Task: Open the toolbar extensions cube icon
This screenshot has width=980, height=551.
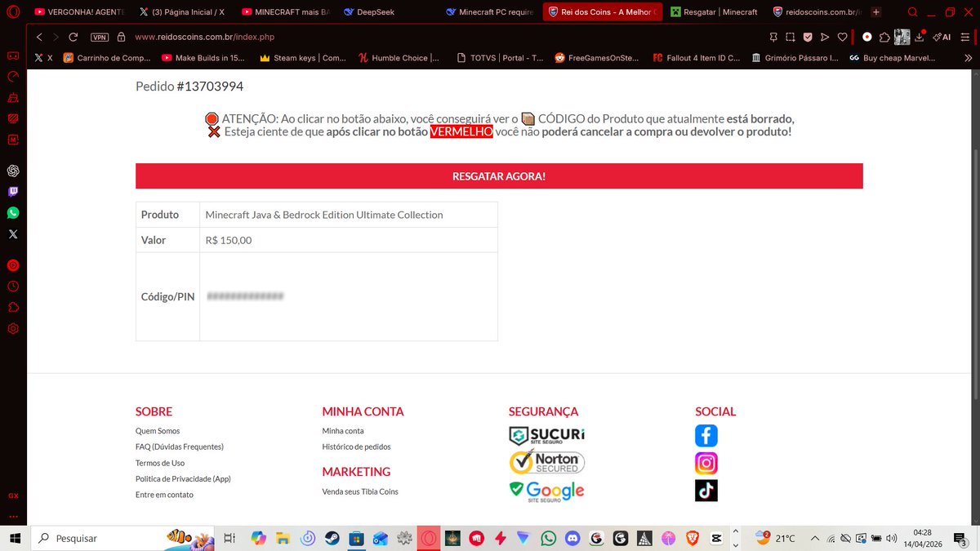Action: tap(884, 37)
